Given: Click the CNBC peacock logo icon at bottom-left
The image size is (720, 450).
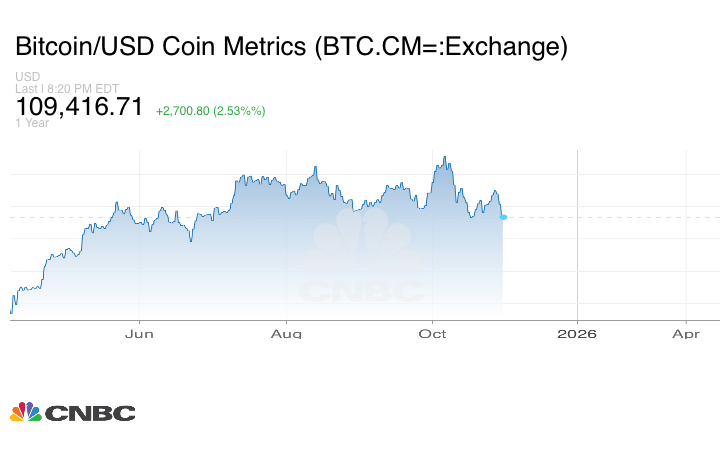Looking at the screenshot, I should click(x=25, y=412).
